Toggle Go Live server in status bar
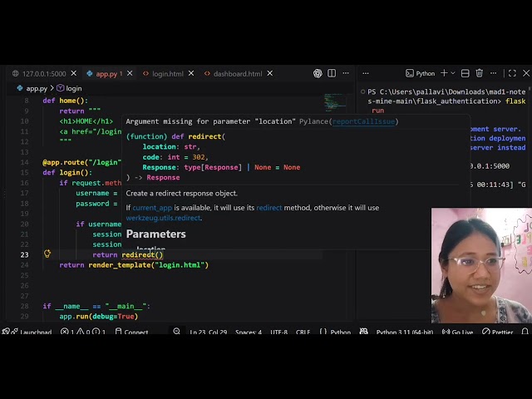This screenshot has width=532, height=399. (458, 332)
